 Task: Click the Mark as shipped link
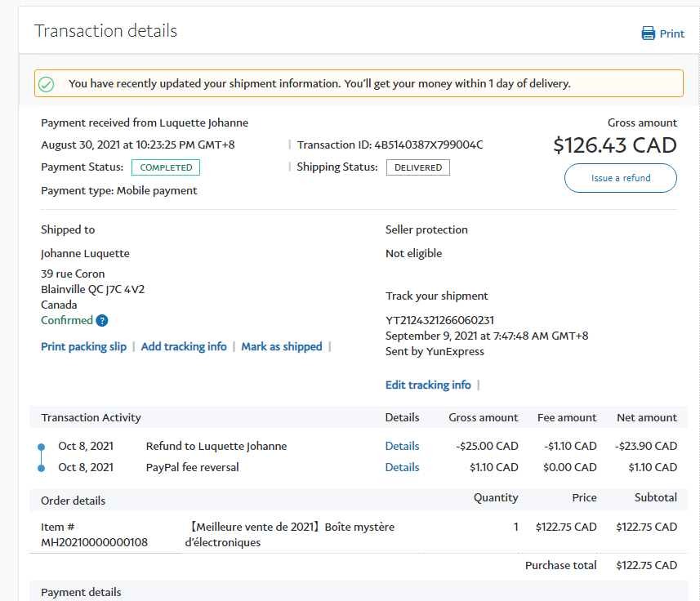[x=281, y=347]
